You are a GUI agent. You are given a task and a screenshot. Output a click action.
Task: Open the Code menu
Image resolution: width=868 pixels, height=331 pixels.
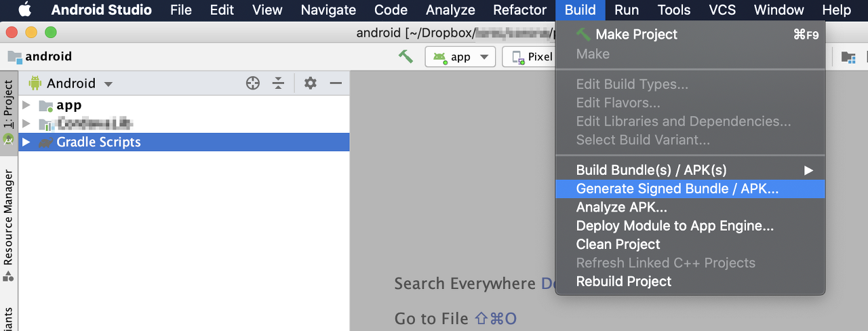(x=391, y=9)
